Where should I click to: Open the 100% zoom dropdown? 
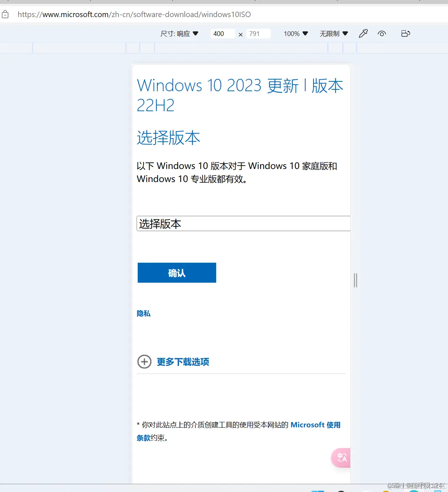[x=296, y=34]
